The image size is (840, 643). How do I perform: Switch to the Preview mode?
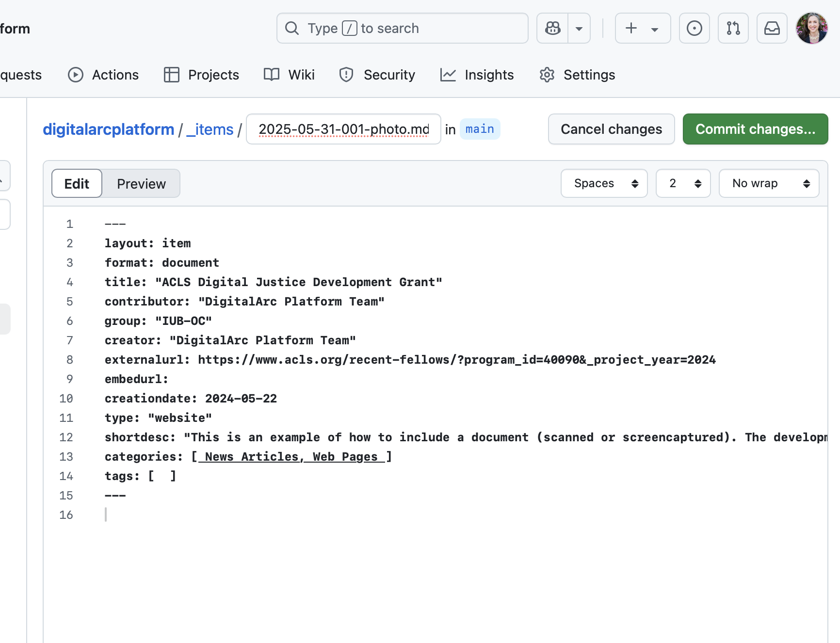[x=141, y=183]
